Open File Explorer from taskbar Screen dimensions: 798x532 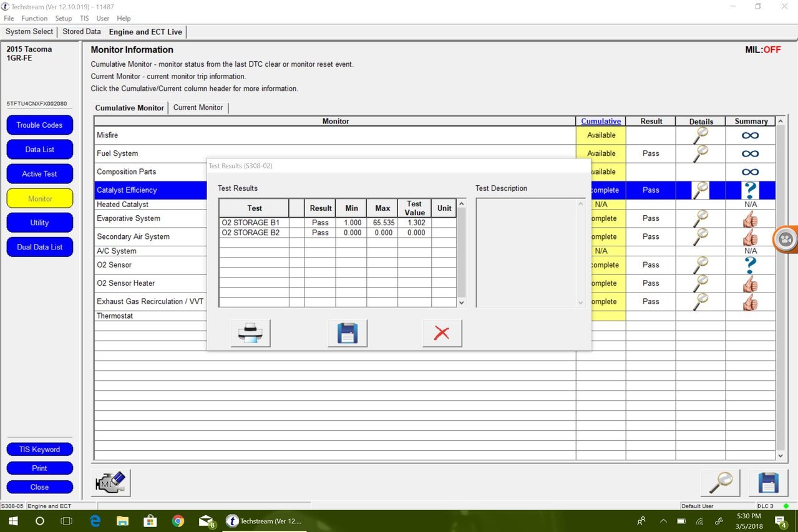pyautogui.click(x=123, y=521)
